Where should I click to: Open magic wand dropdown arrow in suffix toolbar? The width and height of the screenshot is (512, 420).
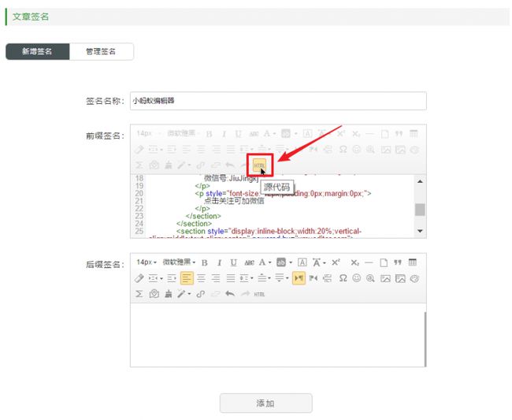(189, 294)
